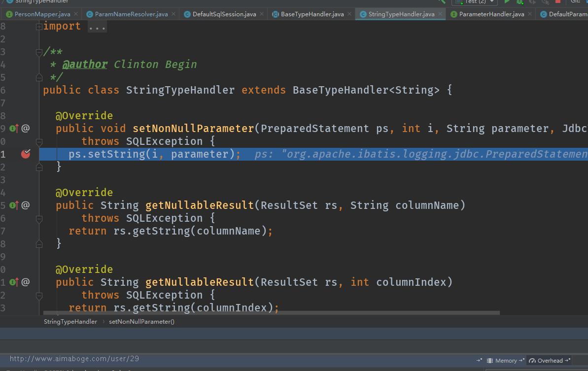Close the ParameterHandler.java tab
Screen dimensions: 588x371
coord(529,14)
